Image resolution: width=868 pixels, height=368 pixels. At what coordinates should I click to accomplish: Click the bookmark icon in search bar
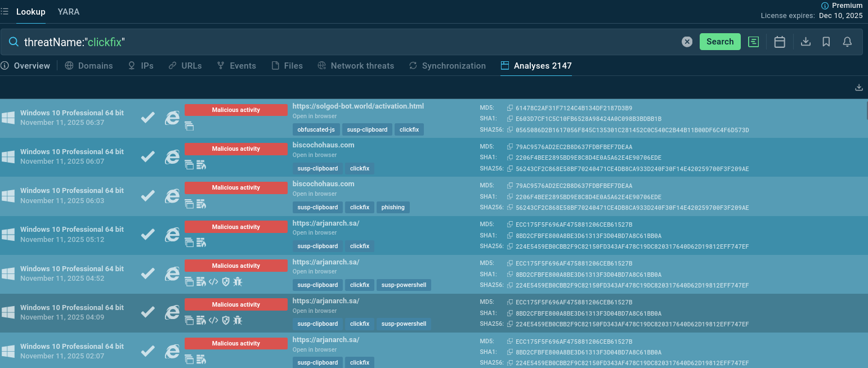click(826, 42)
